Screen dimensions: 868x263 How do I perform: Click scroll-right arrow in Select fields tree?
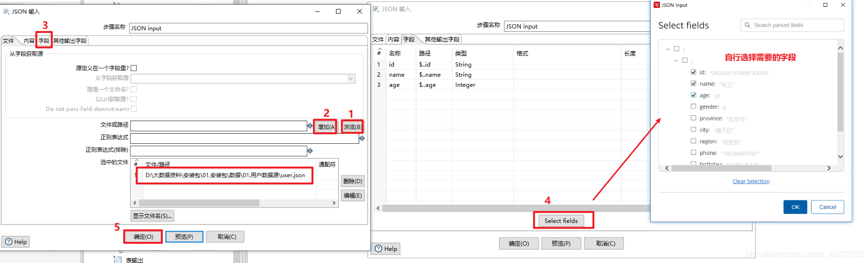[x=829, y=168]
